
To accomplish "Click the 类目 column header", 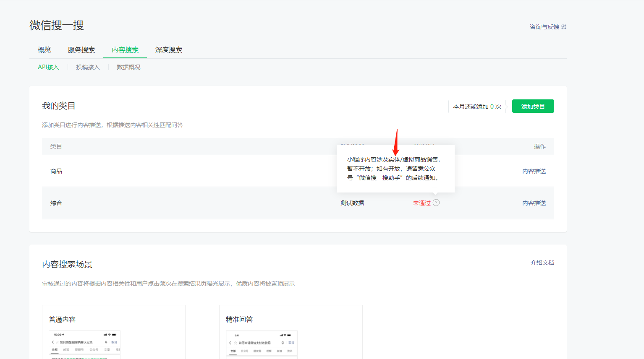I will click(56, 146).
